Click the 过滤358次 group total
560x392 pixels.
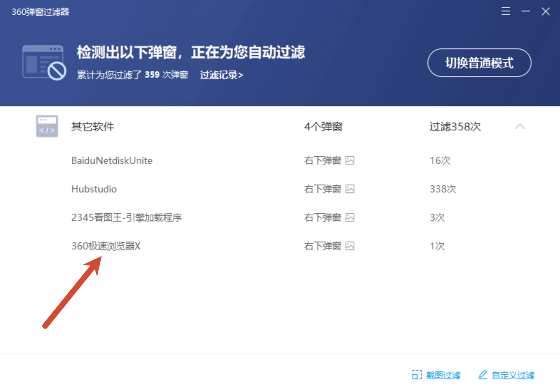pos(455,126)
